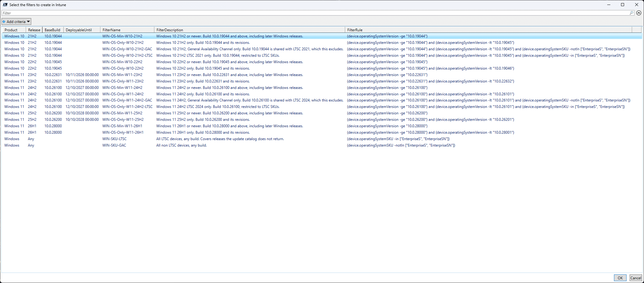
Task: Select the WIN-OS-Only-W10-21H2 filter name
Action: [123, 43]
